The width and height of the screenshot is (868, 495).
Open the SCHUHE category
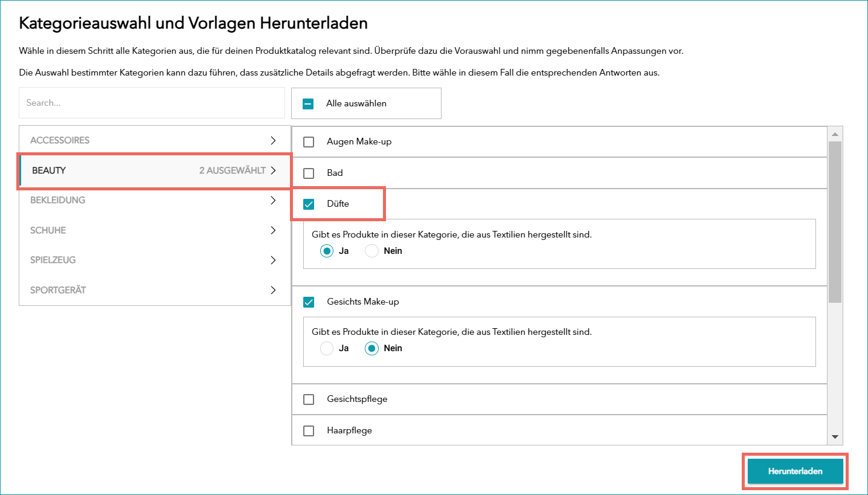[x=155, y=230]
